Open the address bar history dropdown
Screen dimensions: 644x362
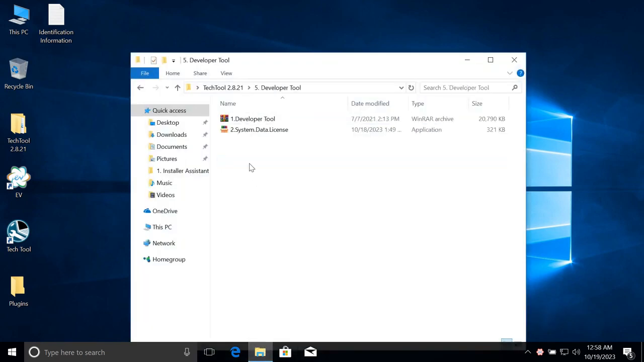tap(401, 87)
